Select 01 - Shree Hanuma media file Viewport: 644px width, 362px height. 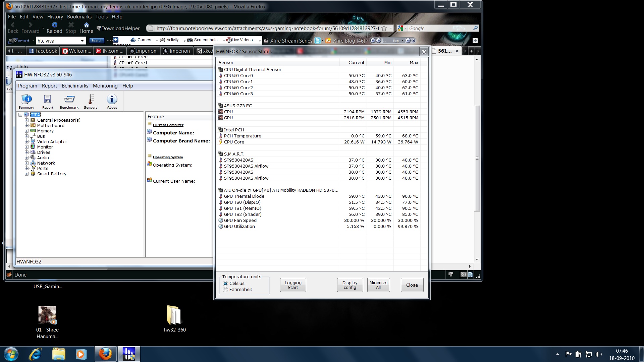coord(47,322)
